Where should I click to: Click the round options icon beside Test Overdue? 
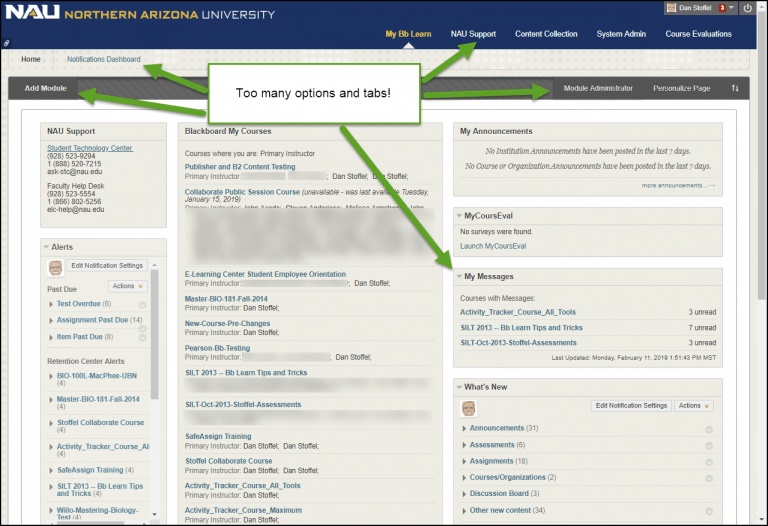[x=142, y=304]
